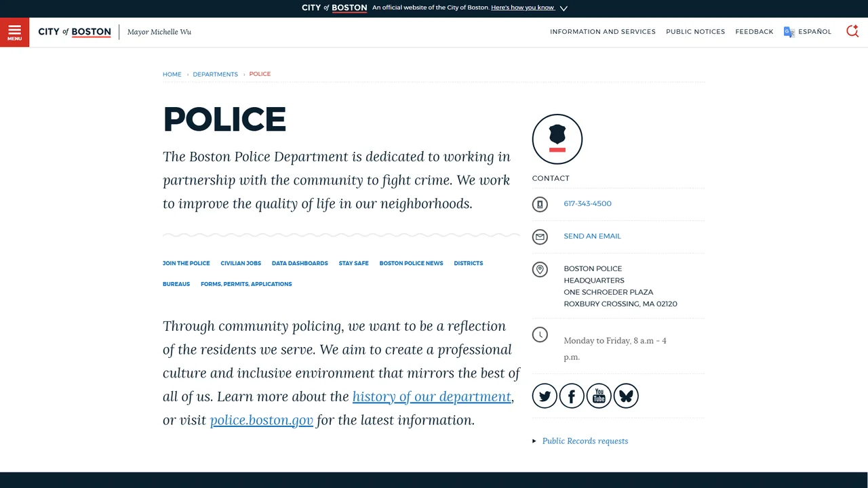Switch language to Español

click(814, 32)
